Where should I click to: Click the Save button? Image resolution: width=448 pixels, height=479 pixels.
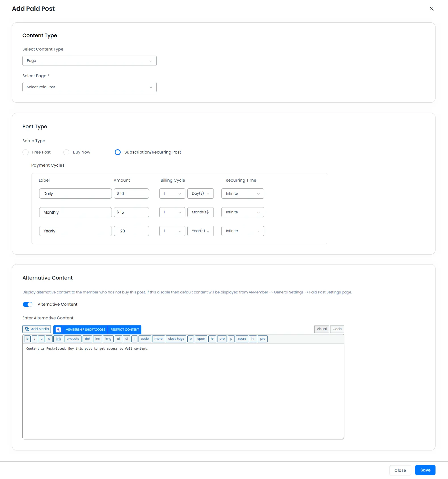click(x=425, y=470)
